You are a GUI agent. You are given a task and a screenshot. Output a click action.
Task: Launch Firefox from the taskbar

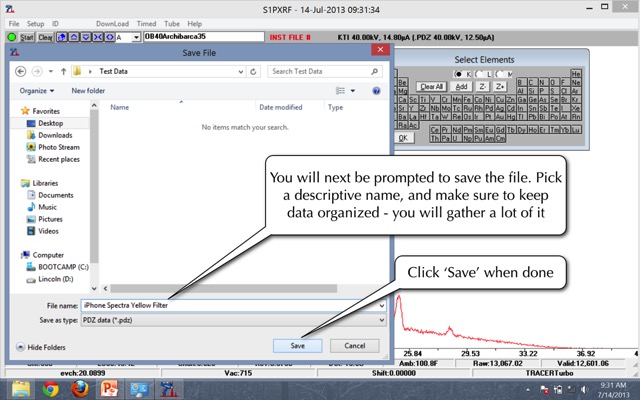click(80, 388)
